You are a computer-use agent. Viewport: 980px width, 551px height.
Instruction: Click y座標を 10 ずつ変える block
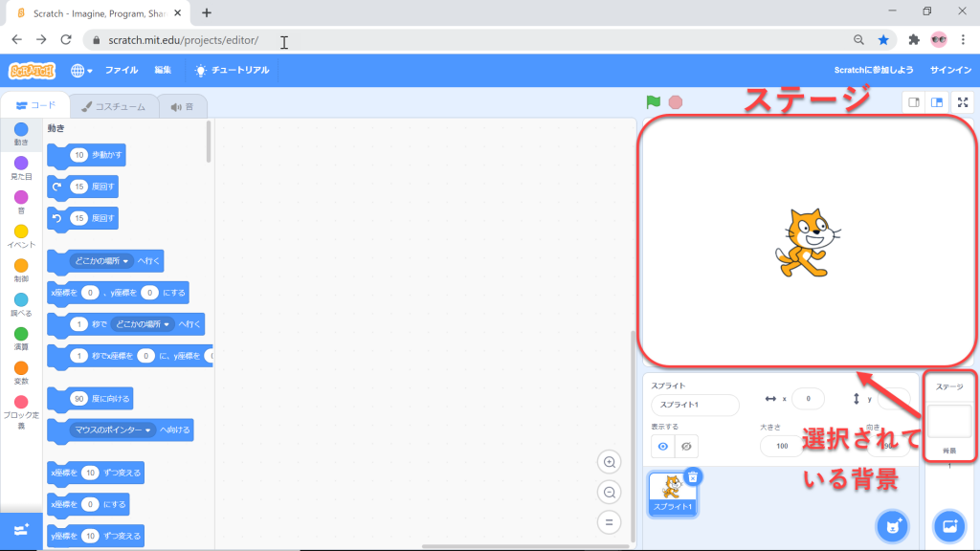[96, 536]
